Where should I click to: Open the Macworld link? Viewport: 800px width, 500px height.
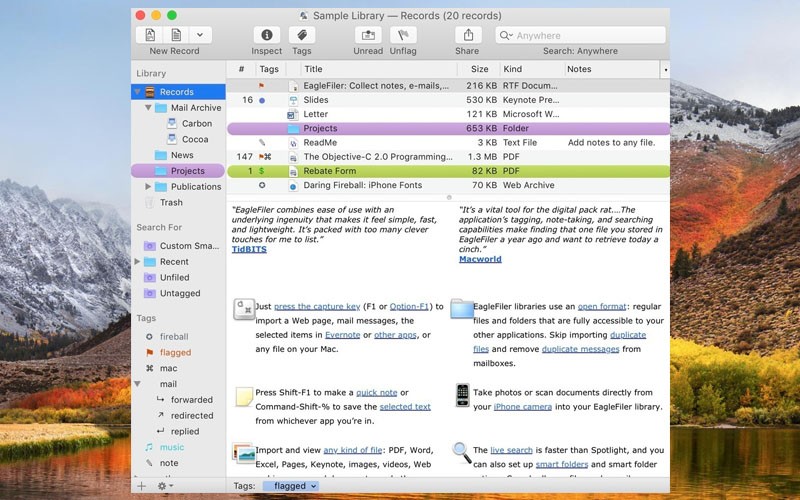click(480, 259)
